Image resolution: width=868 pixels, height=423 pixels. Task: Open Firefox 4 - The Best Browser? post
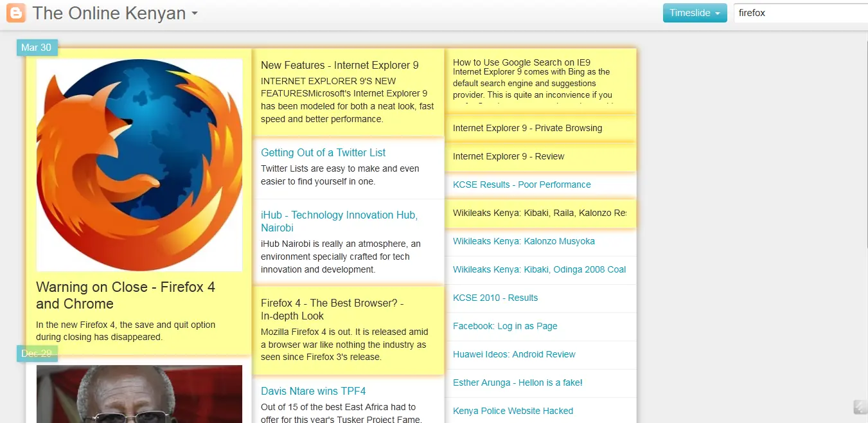[332, 309]
